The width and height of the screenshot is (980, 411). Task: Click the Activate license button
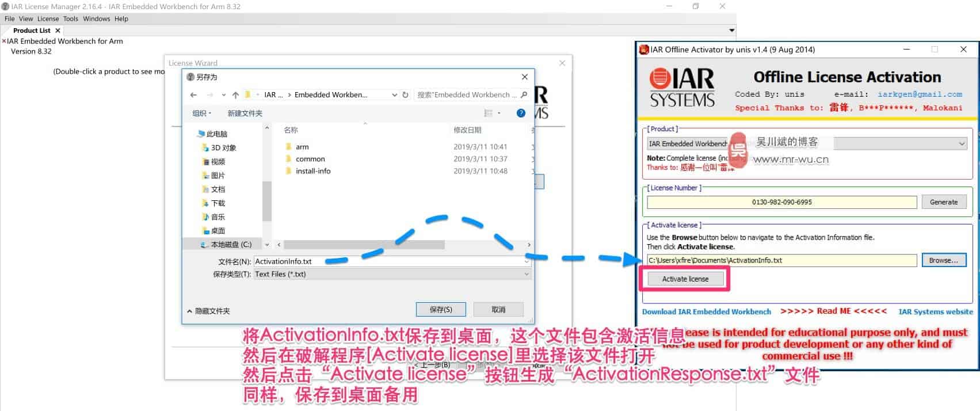pyautogui.click(x=685, y=279)
